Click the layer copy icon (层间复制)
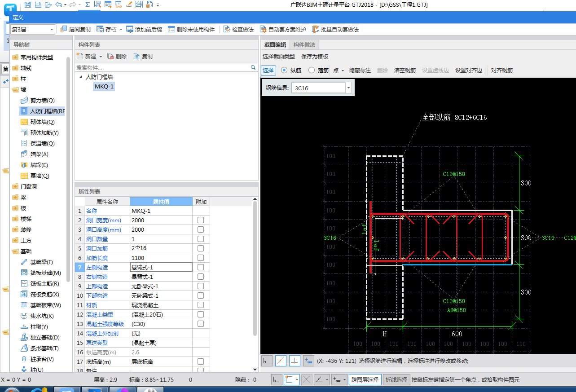 (x=63, y=29)
